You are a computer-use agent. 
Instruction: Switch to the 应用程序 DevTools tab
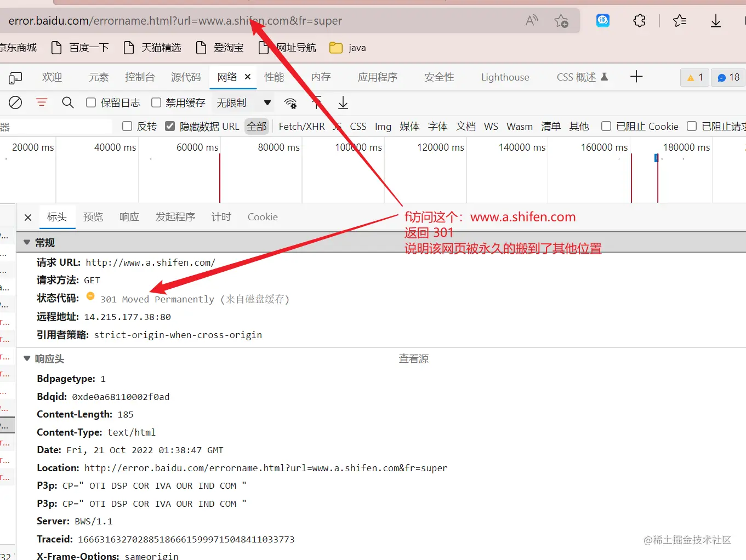point(378,77)
